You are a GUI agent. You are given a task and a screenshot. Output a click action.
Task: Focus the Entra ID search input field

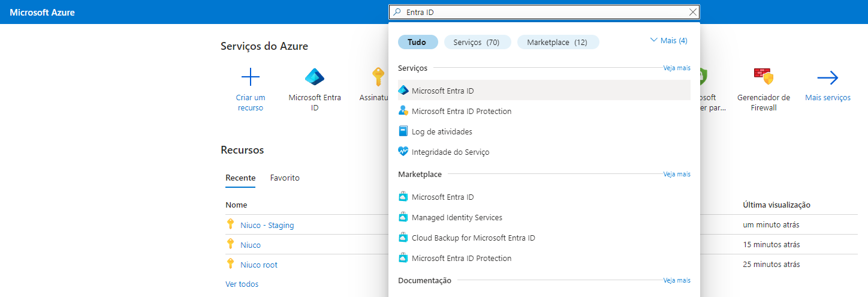544,12
